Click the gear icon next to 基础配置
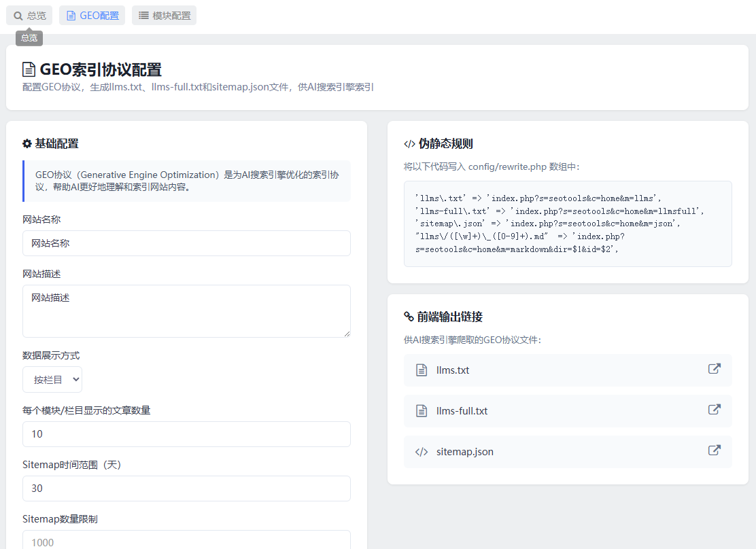This screenshot has width=756, height=549. (27, 143)
